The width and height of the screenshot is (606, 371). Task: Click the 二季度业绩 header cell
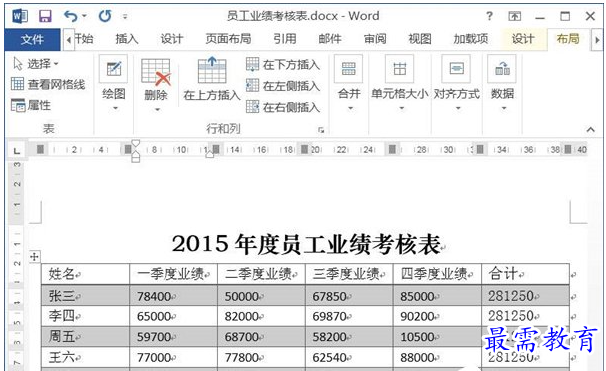261,274
